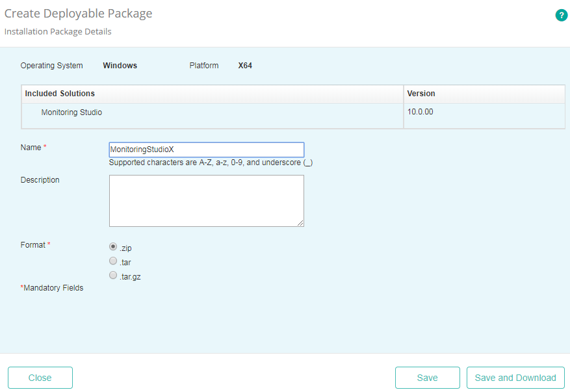570x392 pixels.
Task: Click the Version column header
Action: [421, 94]
